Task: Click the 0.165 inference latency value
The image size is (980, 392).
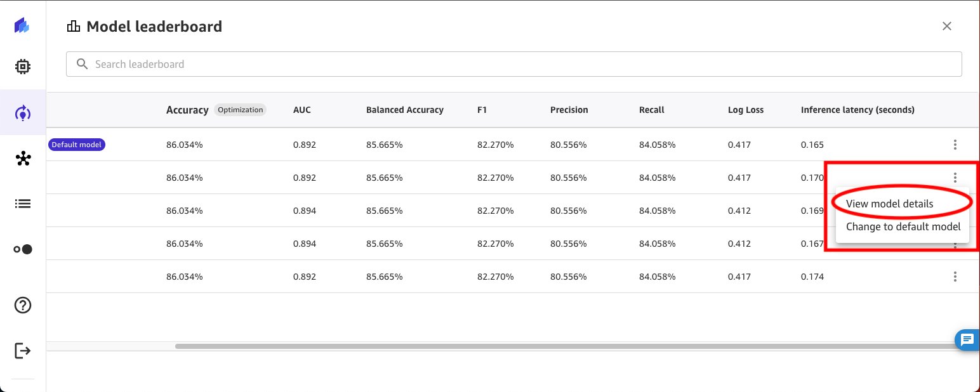Action: click(x=812, y=145)
